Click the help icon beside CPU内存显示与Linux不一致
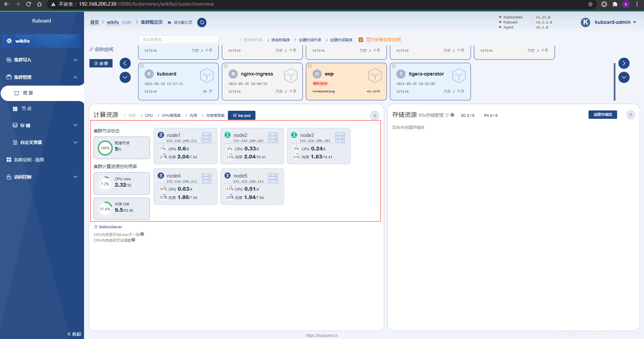The height and width of the screenshot is (339, 644). pyautogui.click(x=142, y=234)
